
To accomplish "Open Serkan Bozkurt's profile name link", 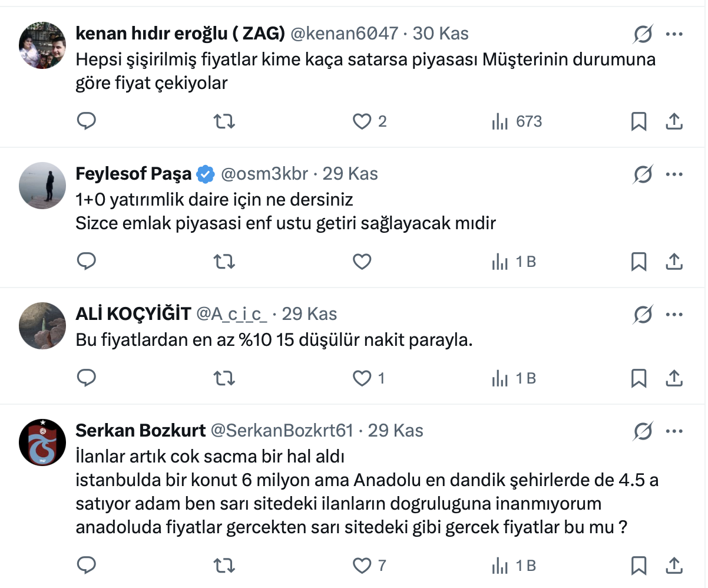I will (x=140, y=431).
